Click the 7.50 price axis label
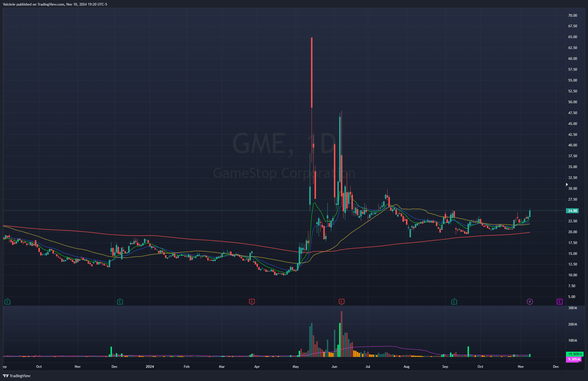 [x=572, y=286]
